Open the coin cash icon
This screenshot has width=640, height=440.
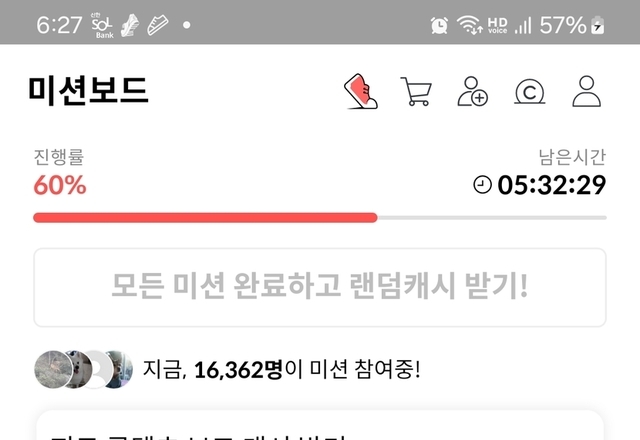pos(529,92)
